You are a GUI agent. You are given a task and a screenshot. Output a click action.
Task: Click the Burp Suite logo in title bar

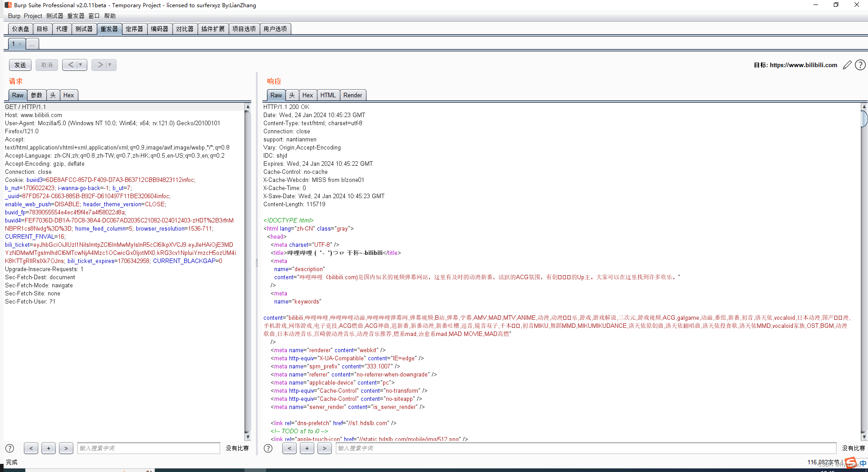pos(8,5)
